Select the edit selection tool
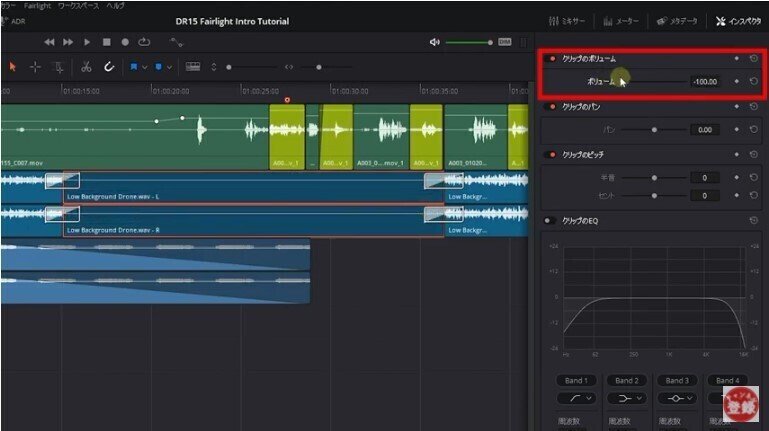Image resolution: width=769 pixels, height=431 pixels. [x=58, y=67]
